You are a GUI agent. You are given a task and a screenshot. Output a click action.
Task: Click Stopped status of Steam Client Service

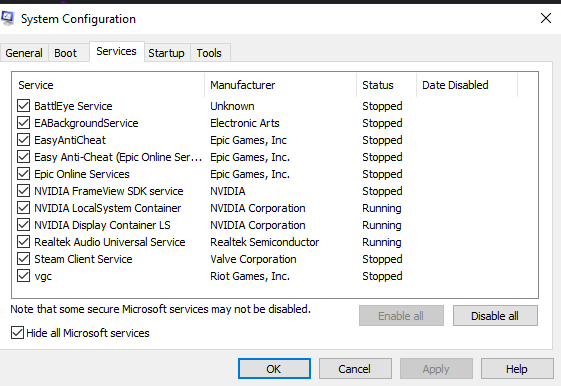pyautogui.click(x=382, y=259)
